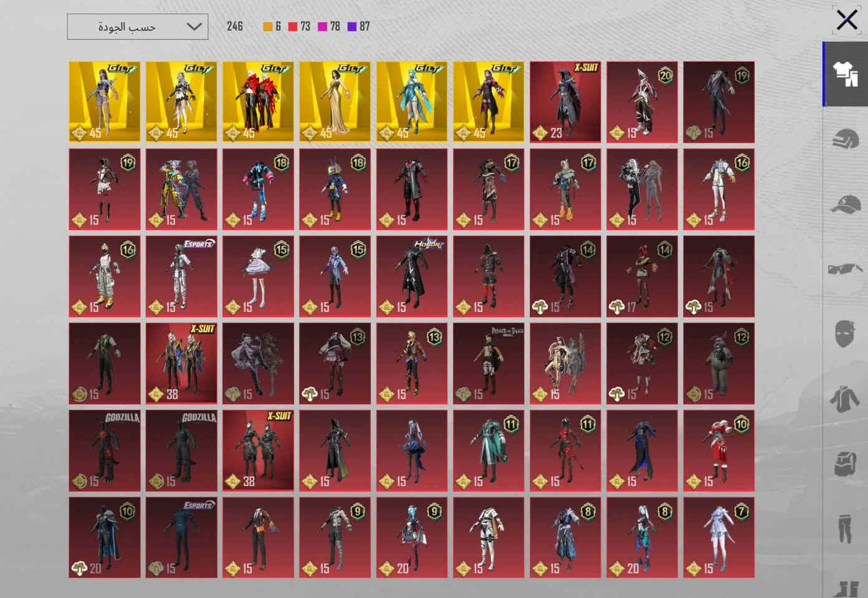Select the gold card with cyan-haired outfit
The width and height of the screenshot is (868, 598).
click(412, 102)
